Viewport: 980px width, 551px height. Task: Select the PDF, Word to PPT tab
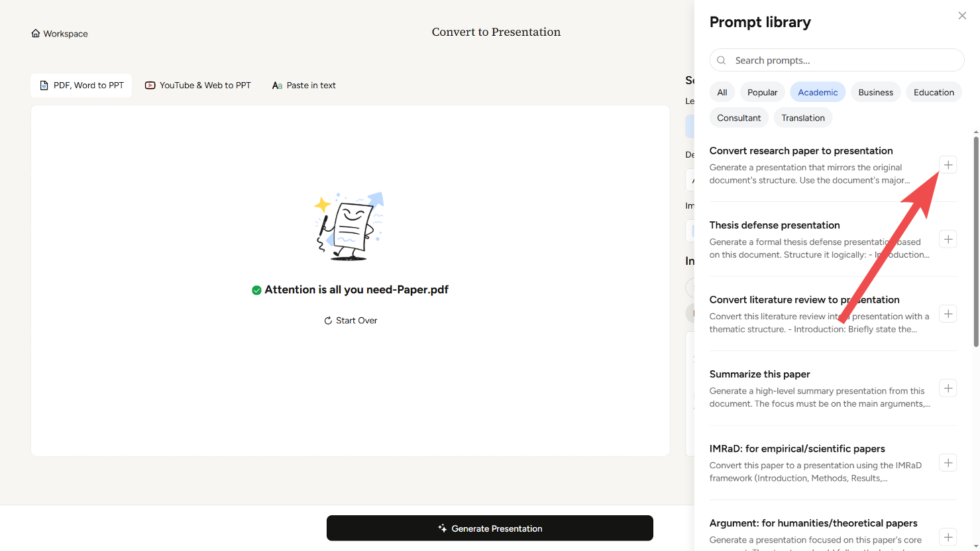[x=82, y=85]
